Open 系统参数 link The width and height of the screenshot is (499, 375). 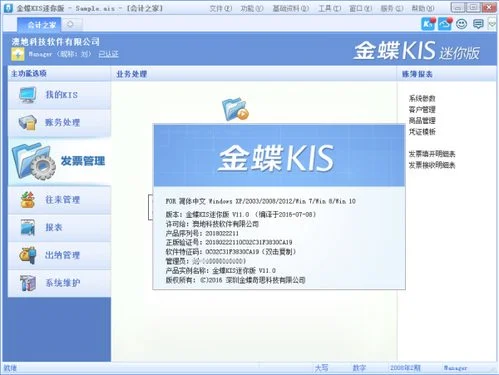click(422, 98)
